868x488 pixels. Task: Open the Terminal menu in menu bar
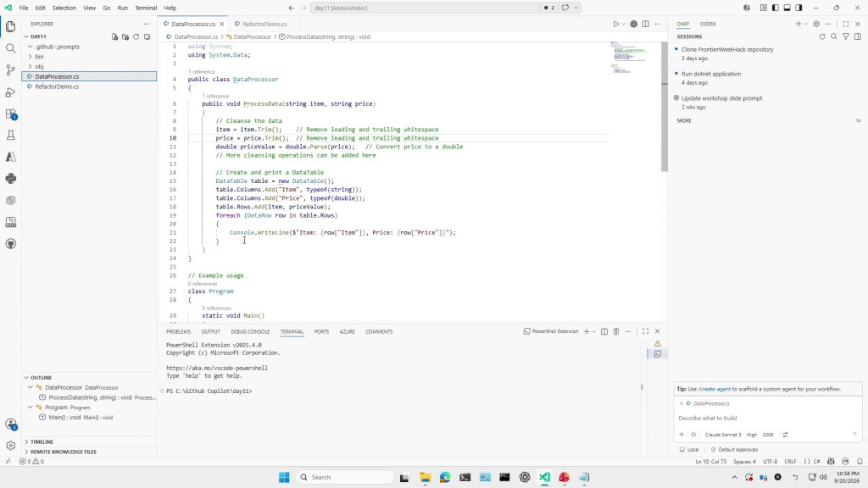[146, 8]
